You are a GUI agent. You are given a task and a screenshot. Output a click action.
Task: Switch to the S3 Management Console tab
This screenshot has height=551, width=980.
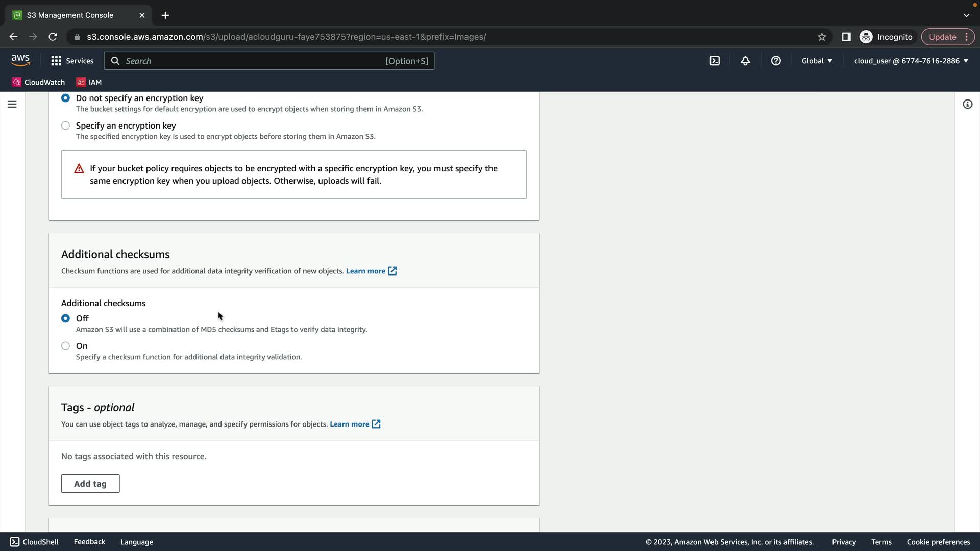(x=70, y=15)
